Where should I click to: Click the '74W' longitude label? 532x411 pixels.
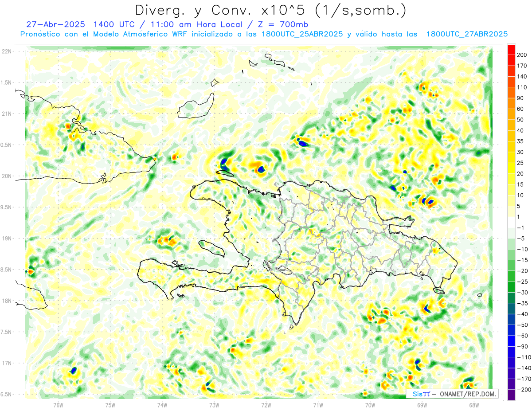[162, 405]
